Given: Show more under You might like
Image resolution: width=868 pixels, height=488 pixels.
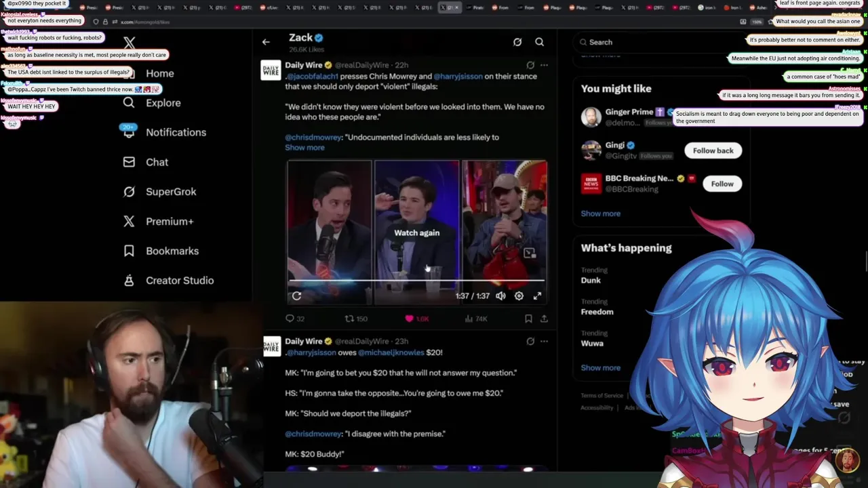Looking at the screenshot, I should pyautogui.click(x=600, y=213).
